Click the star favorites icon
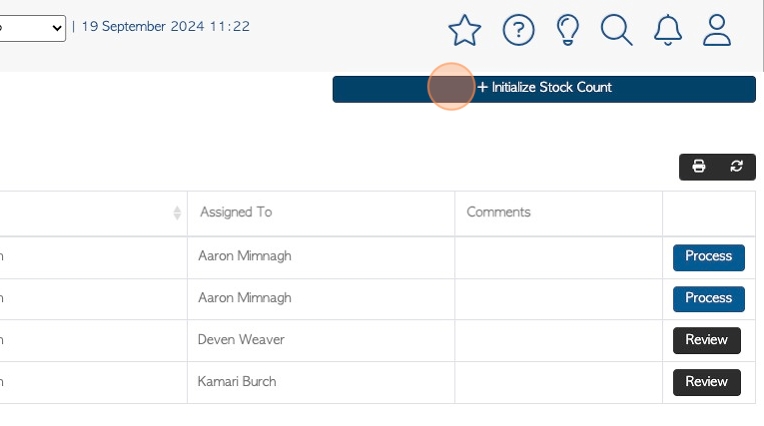Screen dimensions: 764x426 pyautogui.click(x=464, y=31)
